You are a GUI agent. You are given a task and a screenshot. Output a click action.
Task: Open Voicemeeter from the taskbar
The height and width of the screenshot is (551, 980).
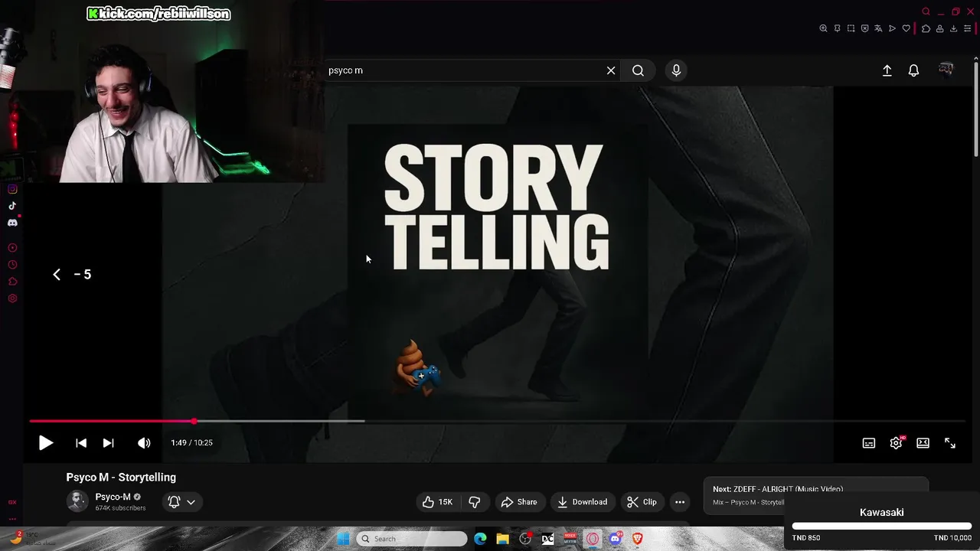(x=570, y=539)
